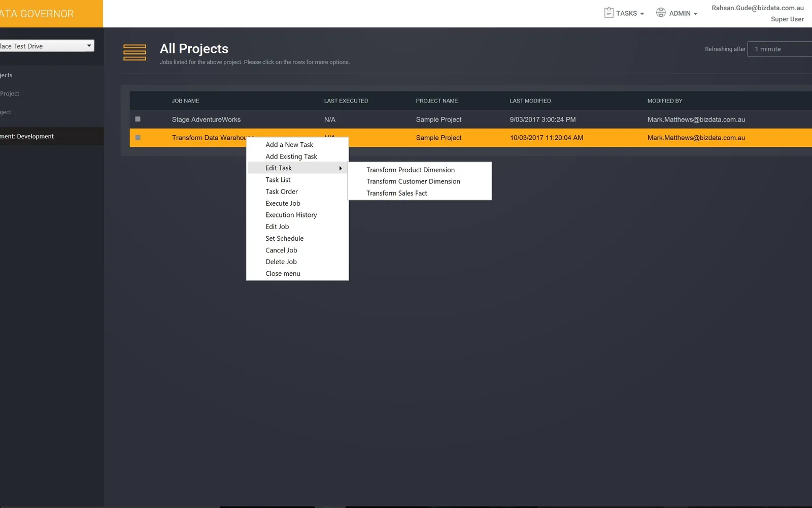Image resolution: width=812 pixels, height=508 pixels.
Task: Select Transform Sales Fact task
Action: (x=420, y=193)
